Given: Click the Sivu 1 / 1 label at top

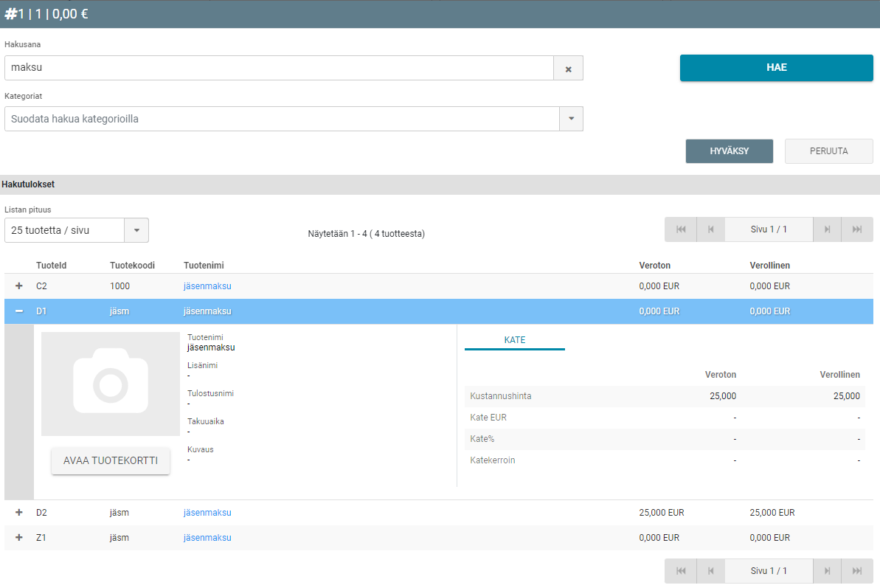Looking at the screenshot, I should point(769,229).
